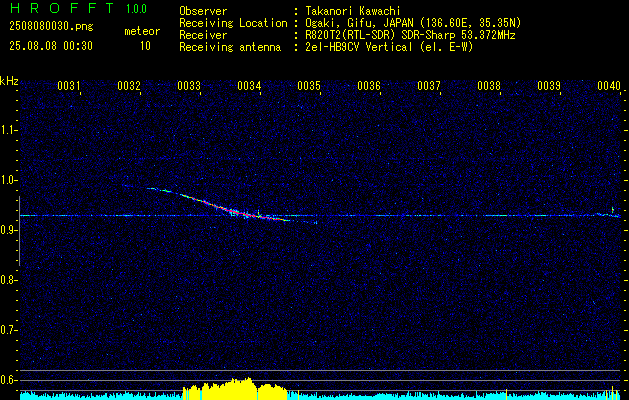This screenshot has width=629, height=400.
Task: Click the meteor label
Action: tap(142, 31)
